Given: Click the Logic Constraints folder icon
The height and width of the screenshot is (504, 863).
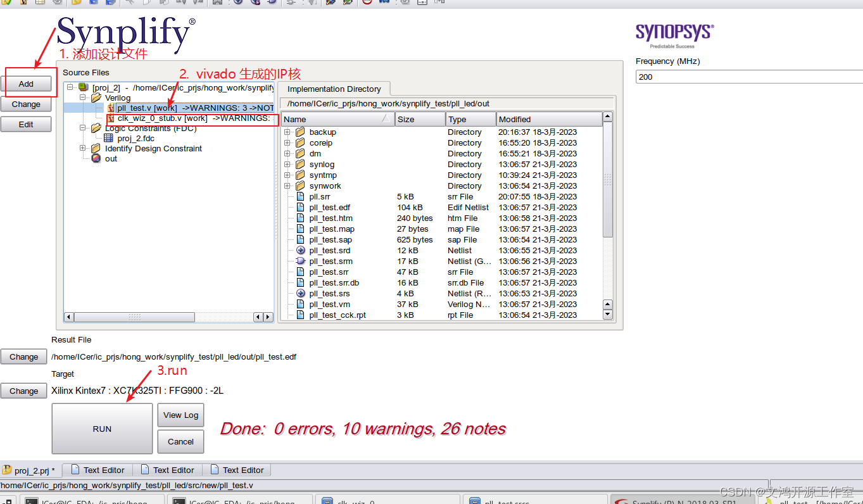Looking at the screenshot, I should coord(96,129).
